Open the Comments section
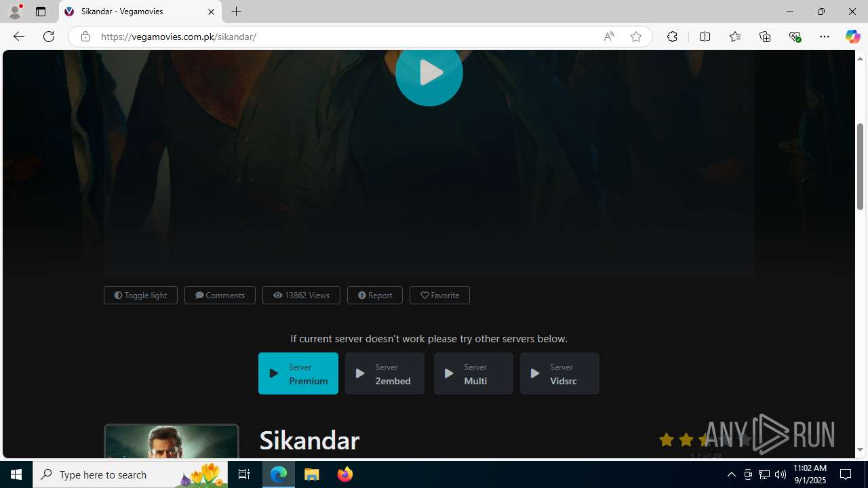Image resolution: width=868 pixels, height=488 pixels. pos(220,295)
